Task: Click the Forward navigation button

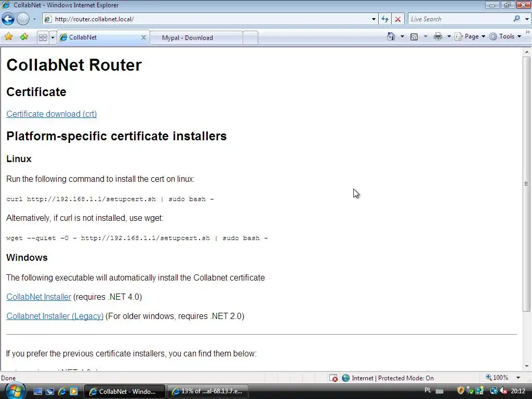Action: point(23,19)
